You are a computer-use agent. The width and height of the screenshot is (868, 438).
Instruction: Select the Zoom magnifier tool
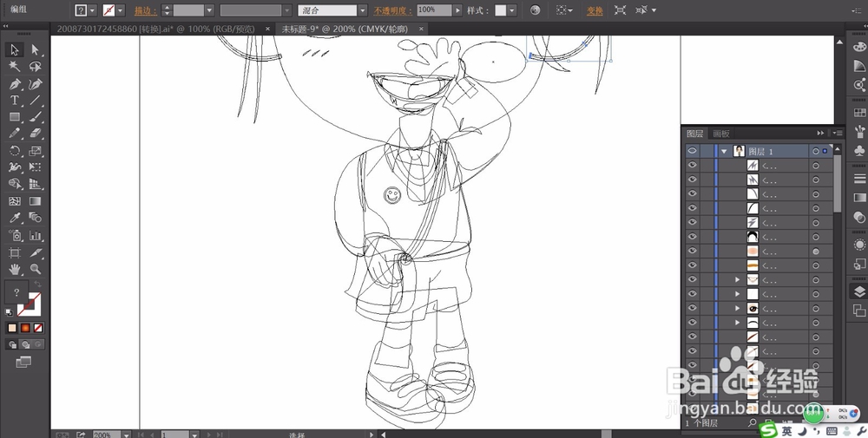36,270
